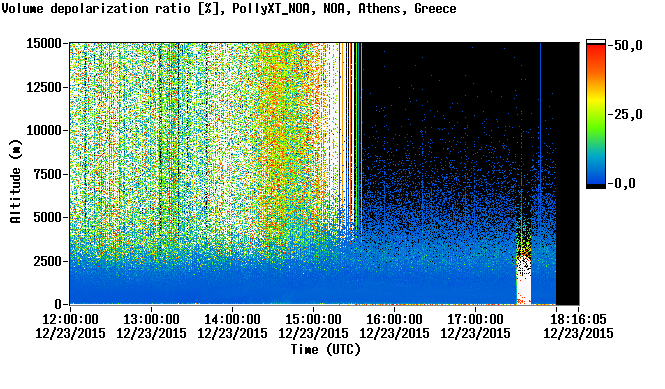The width and height of the screenshot is (665, 389).
Task: Click the 18:16:05 end time label
Action: (578, 319)
